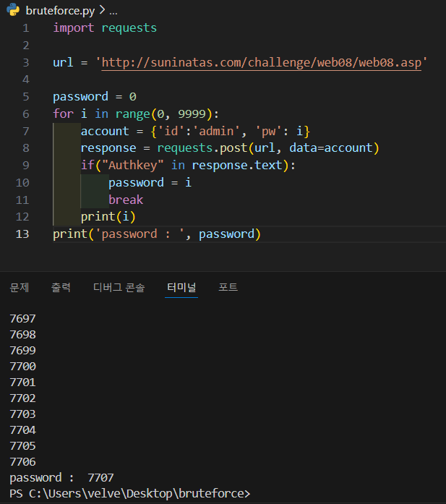Click 'response.text' on line 9
The height and width of the screenshot is (504, 446).
coord(237,165)
